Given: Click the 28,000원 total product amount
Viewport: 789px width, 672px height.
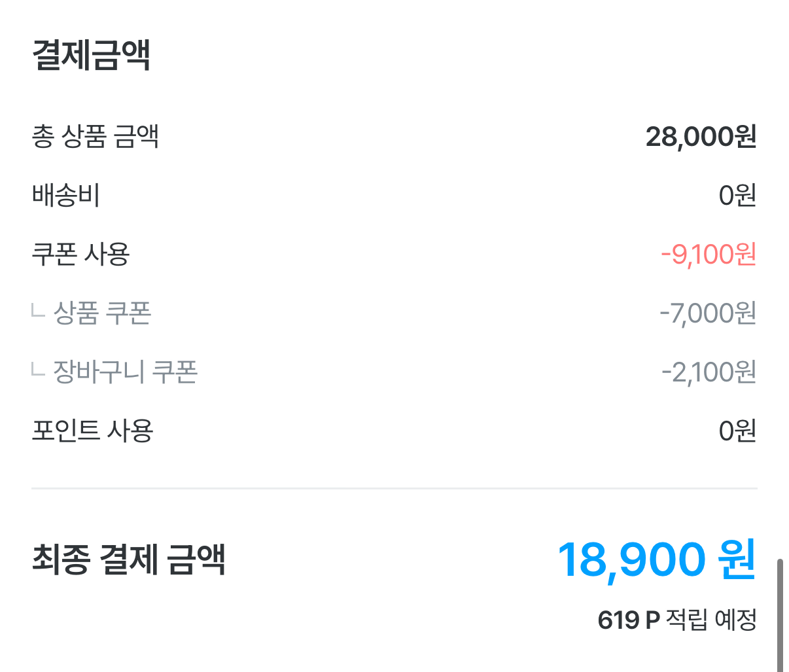Looking at the screenshot, I should tap(701, 137).
